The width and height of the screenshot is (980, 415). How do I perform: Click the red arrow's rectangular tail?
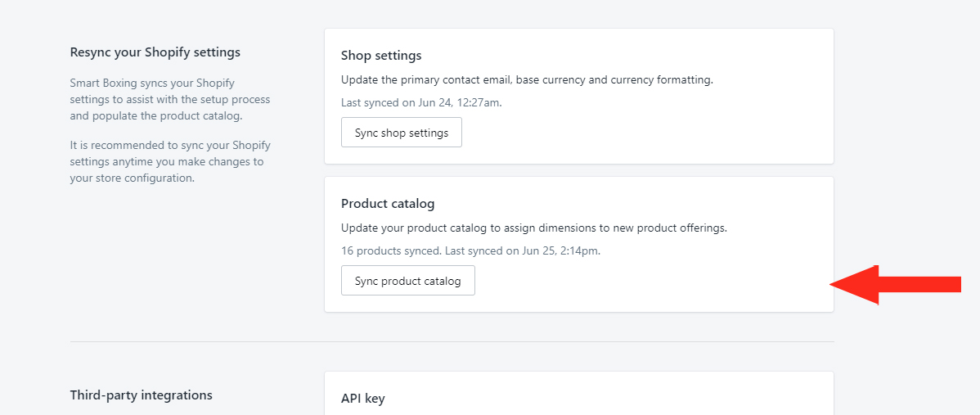[x=920, y=284]
